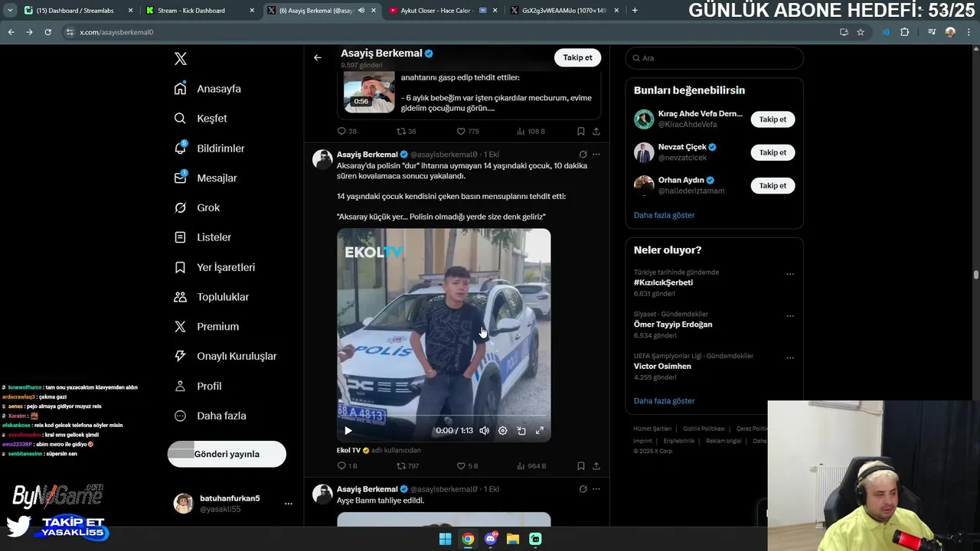
Task: Open the Windows Start menu
Action: click(x=445, y=539)
